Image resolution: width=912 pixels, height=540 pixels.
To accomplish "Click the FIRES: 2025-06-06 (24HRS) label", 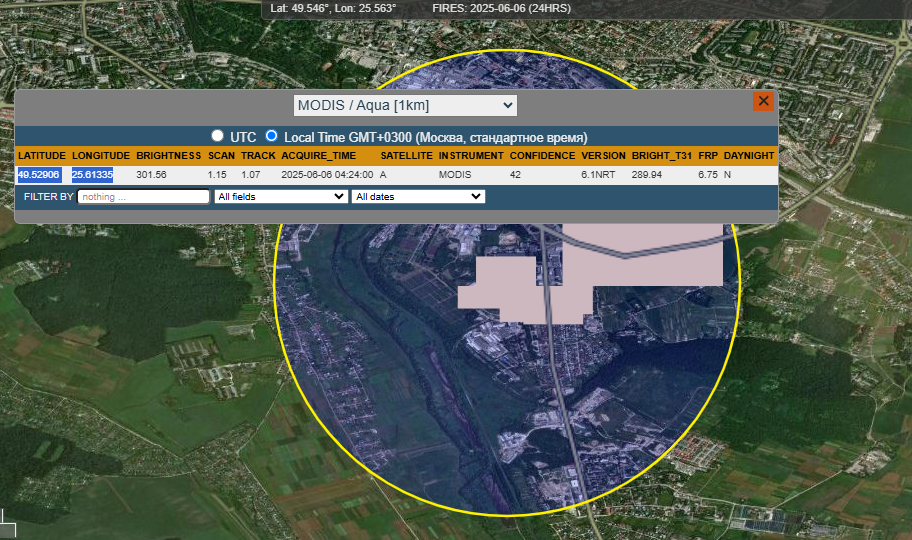I will click(x=501, y=8).
